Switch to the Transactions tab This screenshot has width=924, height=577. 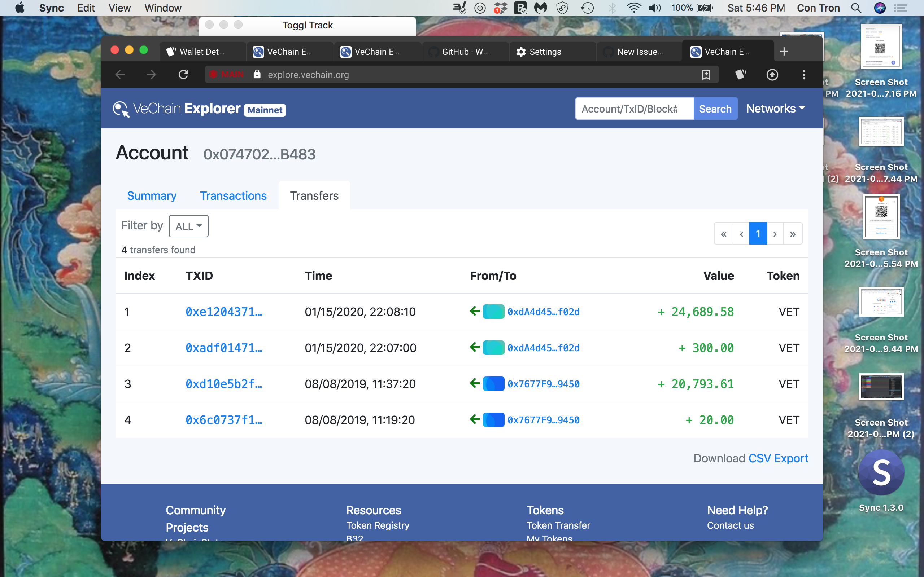[x=233, y=195]
